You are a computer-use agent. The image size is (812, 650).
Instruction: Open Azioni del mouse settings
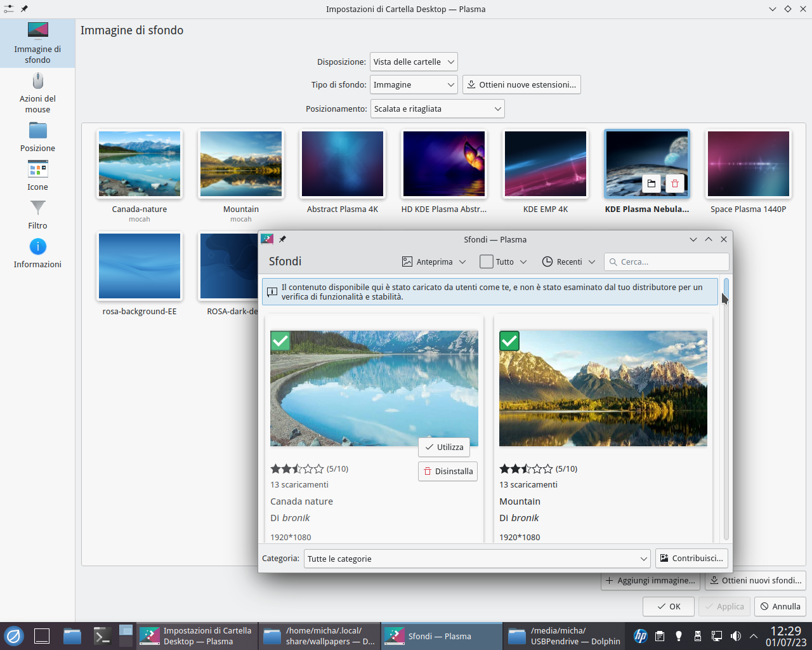pos(37,93)
